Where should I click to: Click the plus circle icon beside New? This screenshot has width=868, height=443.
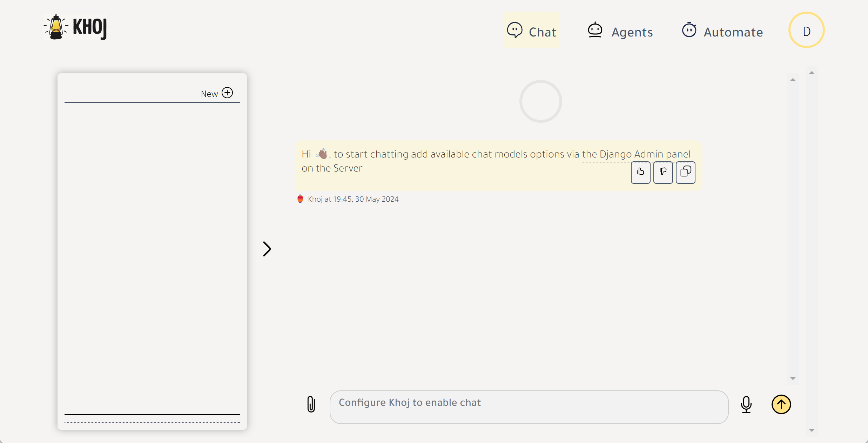227,93
